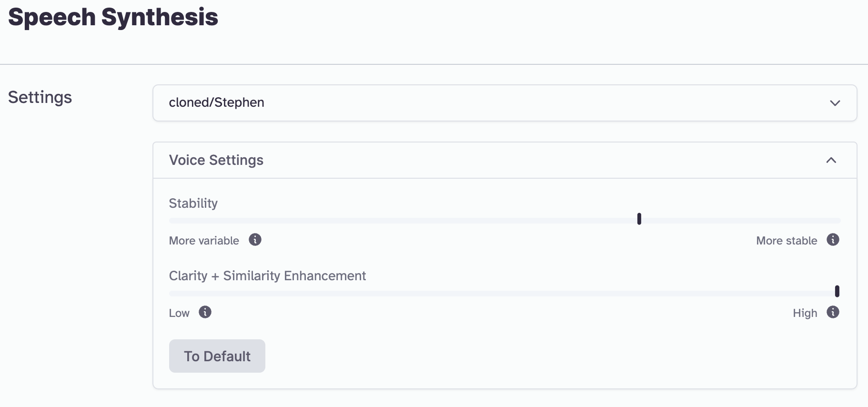
Task: Click the Stability label text
Action: pos(193,203)
